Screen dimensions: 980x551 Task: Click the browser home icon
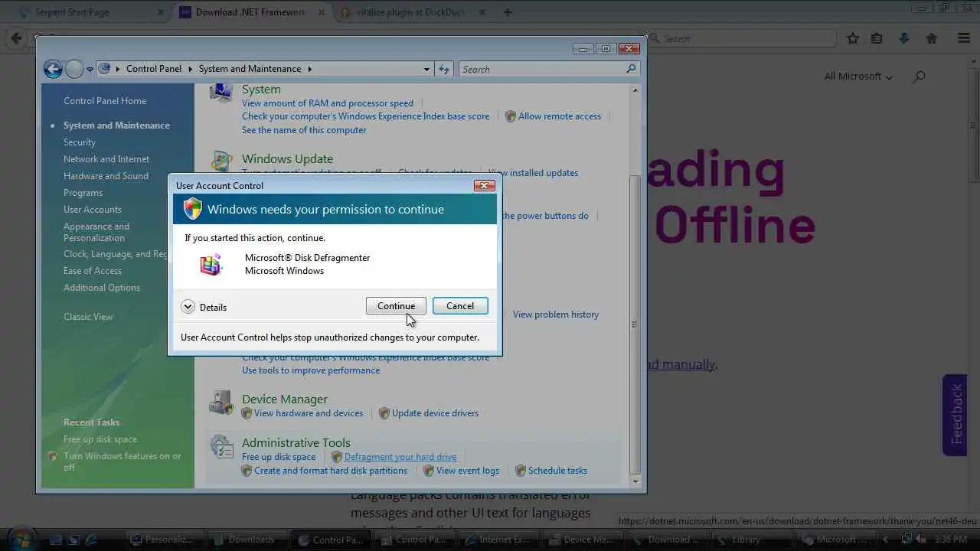click(x=932, y=38)
